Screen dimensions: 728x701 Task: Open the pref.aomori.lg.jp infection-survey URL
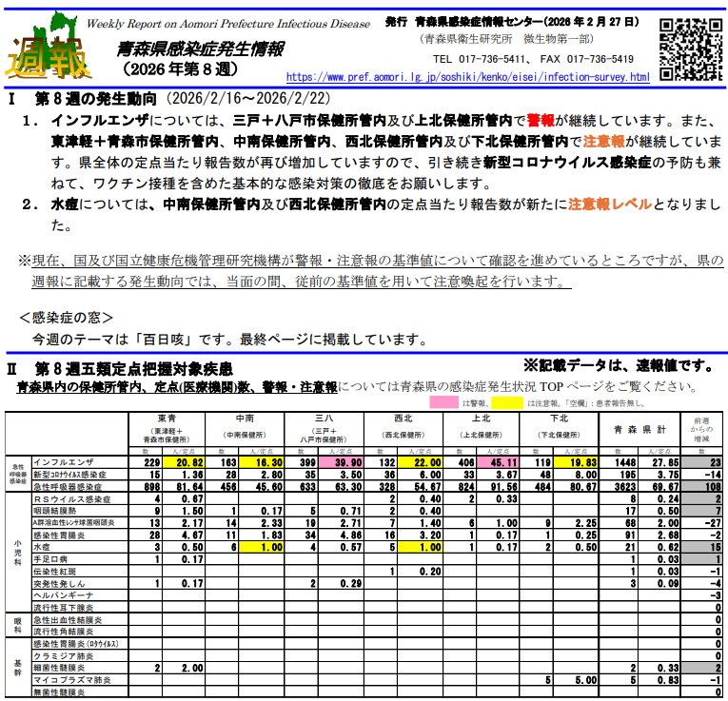click(x=467, y=77)
